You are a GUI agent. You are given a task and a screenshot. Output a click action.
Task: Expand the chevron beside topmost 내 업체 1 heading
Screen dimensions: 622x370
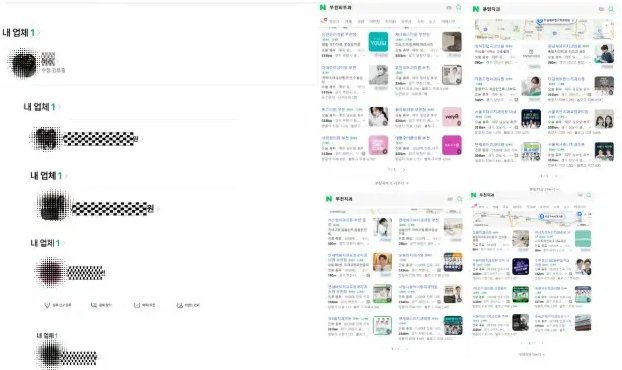[x=38, y=33]
